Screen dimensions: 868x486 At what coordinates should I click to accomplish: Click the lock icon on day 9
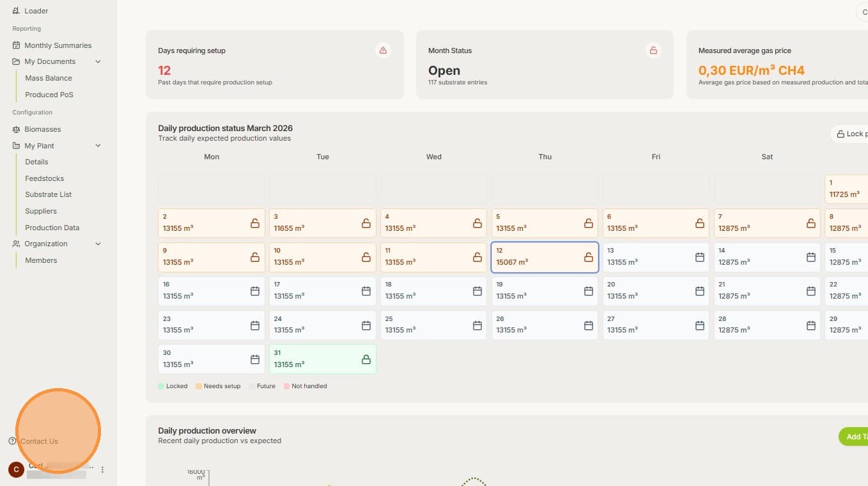click(x=255, y=257)
